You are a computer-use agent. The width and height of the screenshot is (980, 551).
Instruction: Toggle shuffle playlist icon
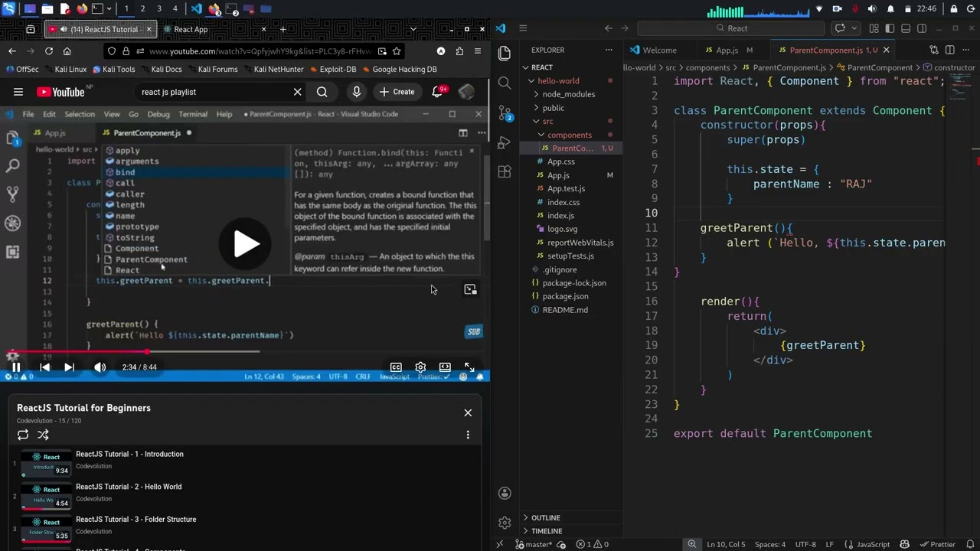[x=43, y=435]
